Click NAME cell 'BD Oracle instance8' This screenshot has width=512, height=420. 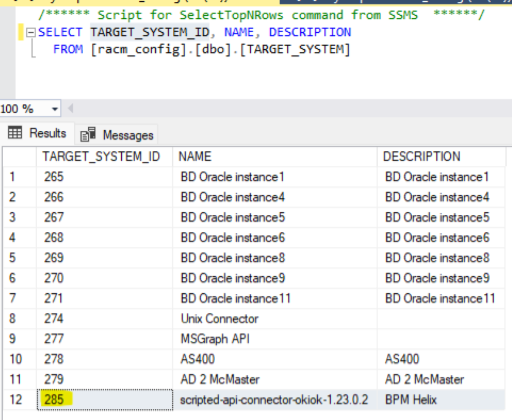(x=275, y=258)
